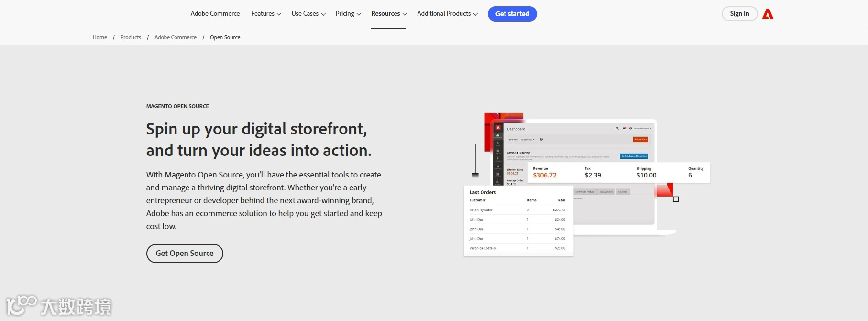
Task: Click the search icon in dashboard mockup
Action: point(617,128)
